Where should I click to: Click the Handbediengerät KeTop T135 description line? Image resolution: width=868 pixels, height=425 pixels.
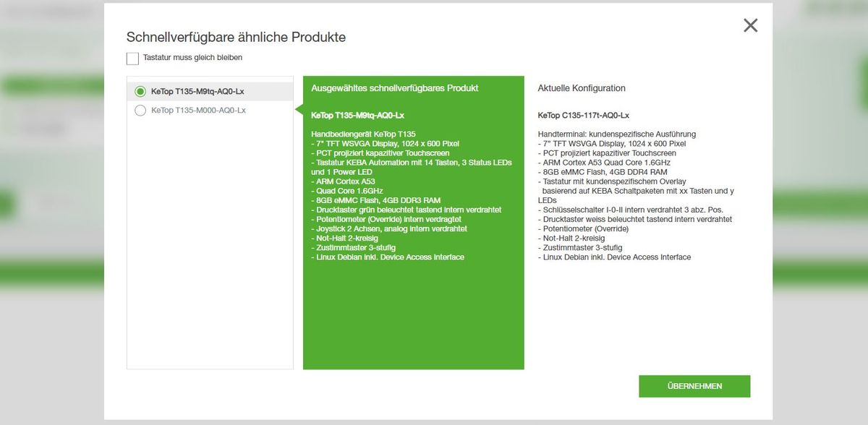[x=363, y=134]
